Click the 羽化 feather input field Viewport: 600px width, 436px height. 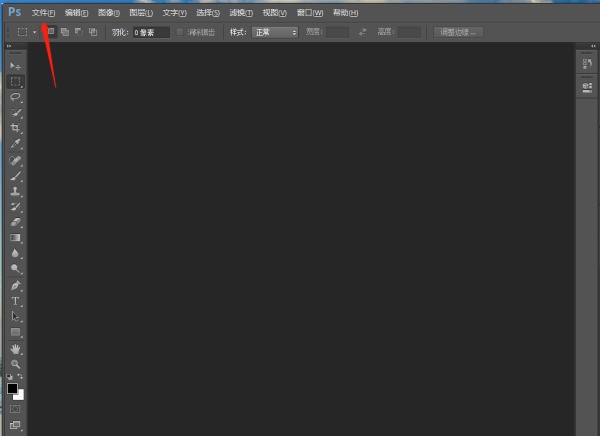tap(151, 32)
